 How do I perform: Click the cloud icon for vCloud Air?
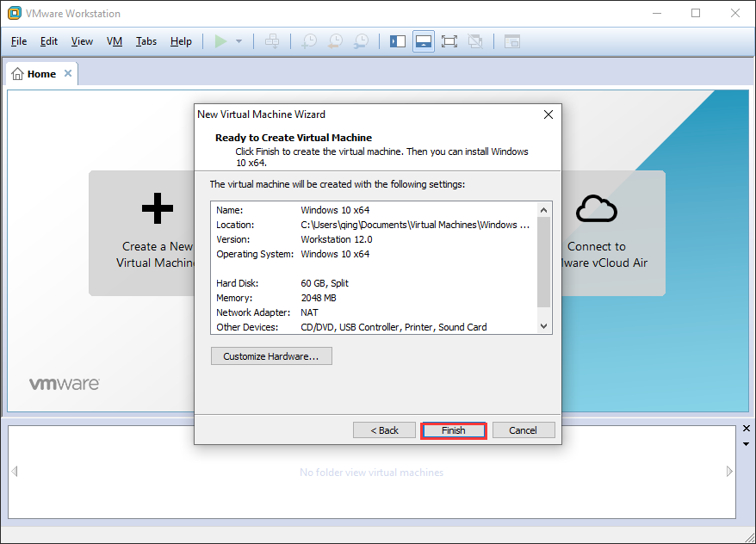[597, 208]
